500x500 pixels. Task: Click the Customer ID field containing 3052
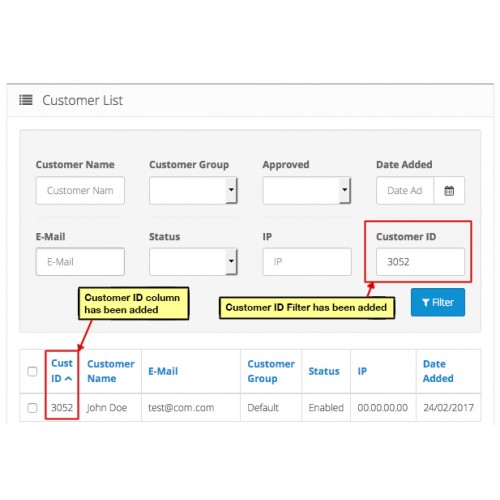tap(420, 262)
